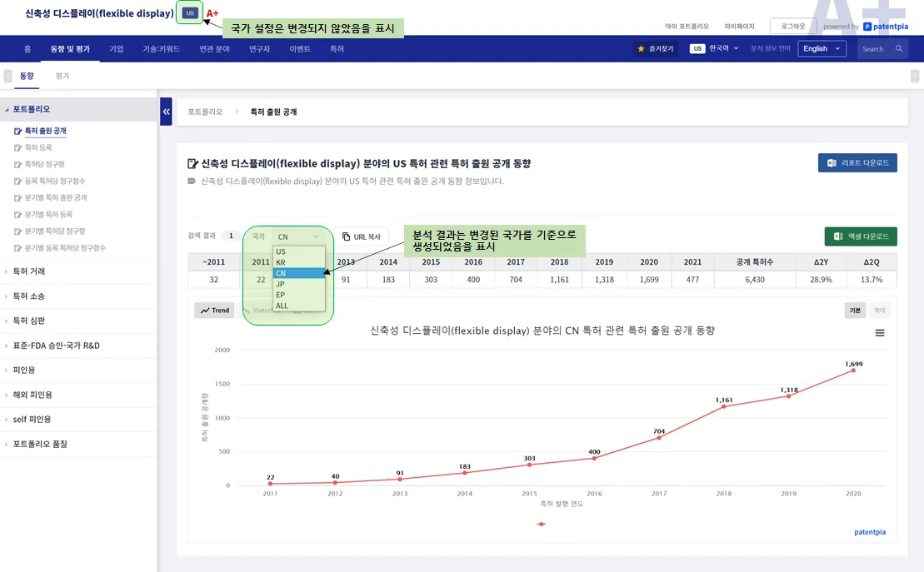Screen dimensions: 924x572
Task: Download the report with 리포트 다운로드
Action: pos(857,162)
